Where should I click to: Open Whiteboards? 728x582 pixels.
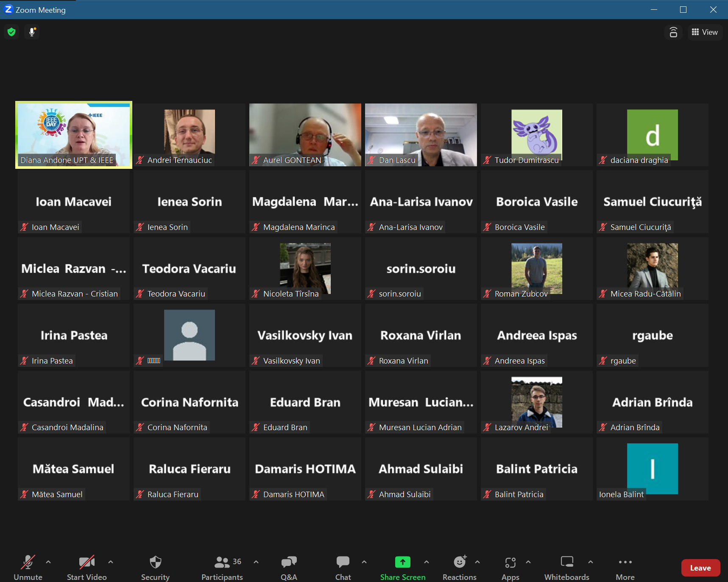coord(566,567)
